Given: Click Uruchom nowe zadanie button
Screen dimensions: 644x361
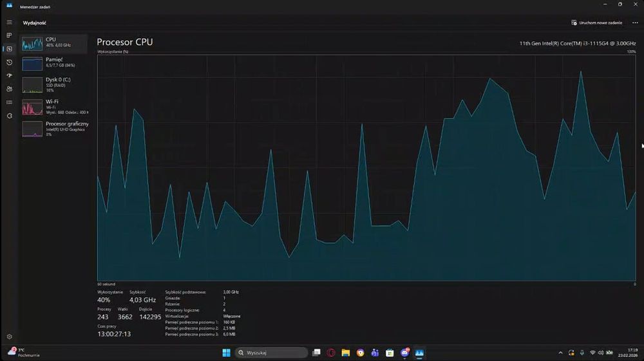Looking at the screenshot, I should [597, 23].
